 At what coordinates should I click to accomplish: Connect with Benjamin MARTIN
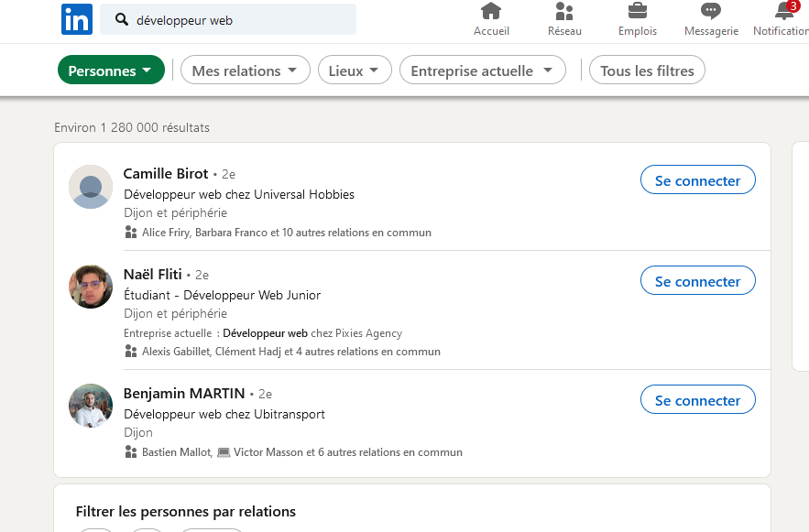[697, 399]
